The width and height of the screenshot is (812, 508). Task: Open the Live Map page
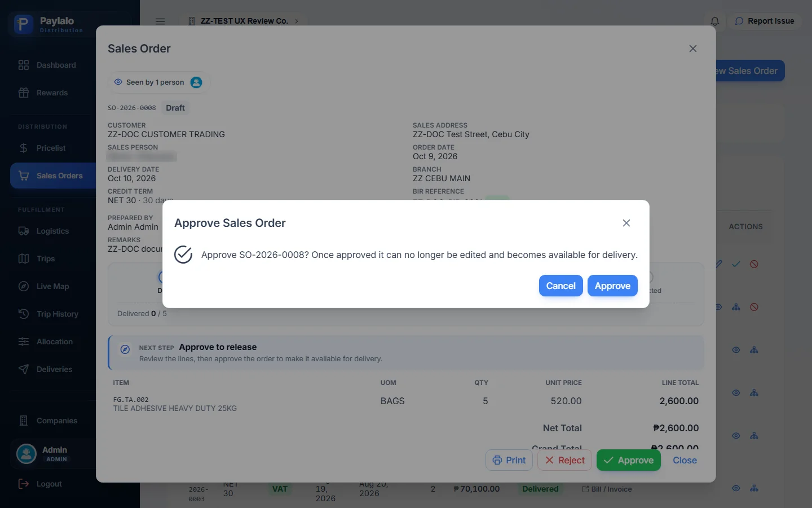(x=54, y=286)
